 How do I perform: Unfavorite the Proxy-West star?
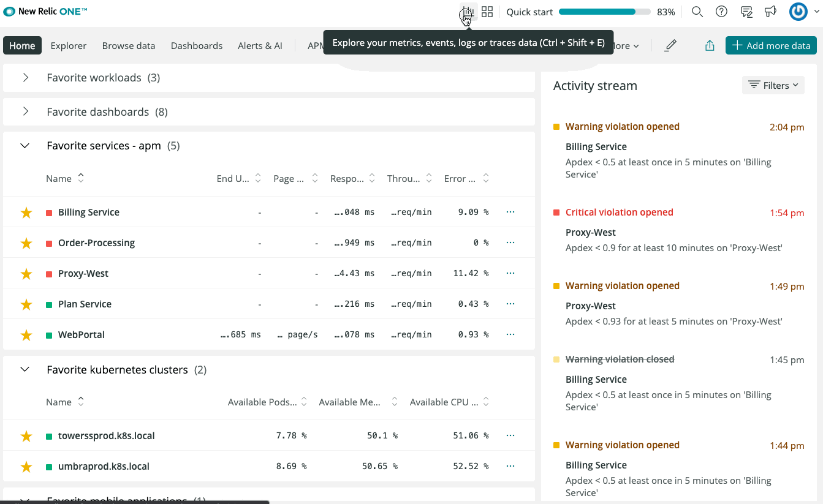click(26, 274)
